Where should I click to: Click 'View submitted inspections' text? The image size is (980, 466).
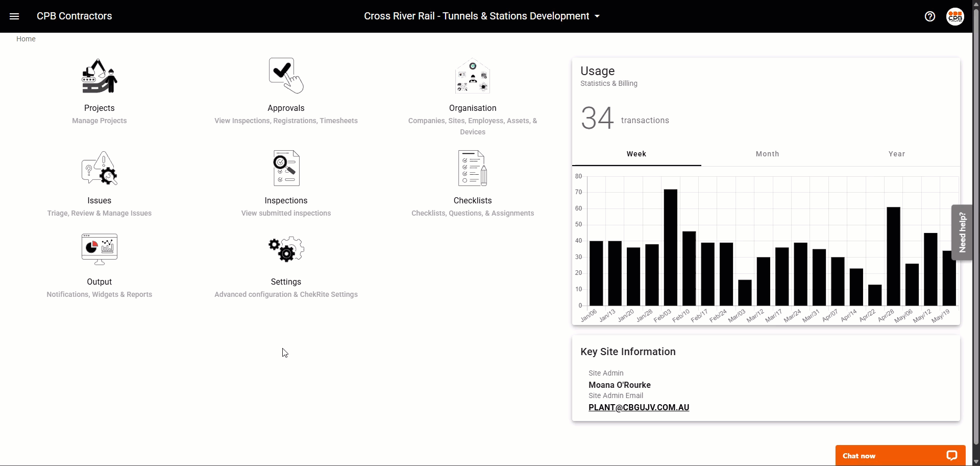286,213
